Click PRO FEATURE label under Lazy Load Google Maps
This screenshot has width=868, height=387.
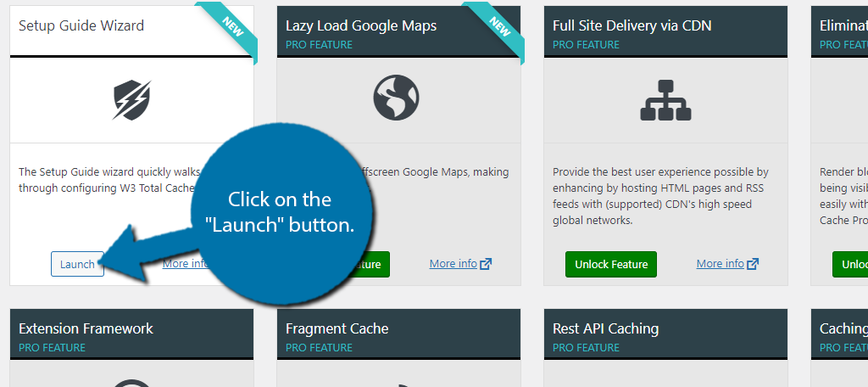coord(319,44)
